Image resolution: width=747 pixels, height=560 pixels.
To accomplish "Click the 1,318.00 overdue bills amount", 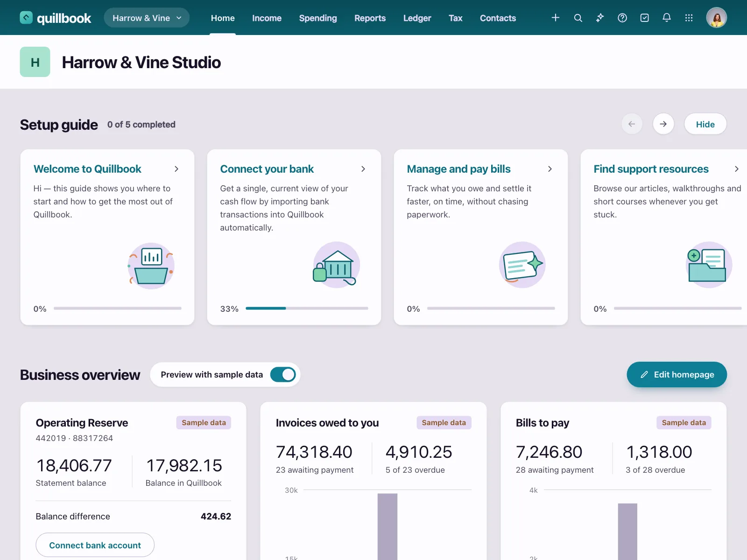I will 659,452.
